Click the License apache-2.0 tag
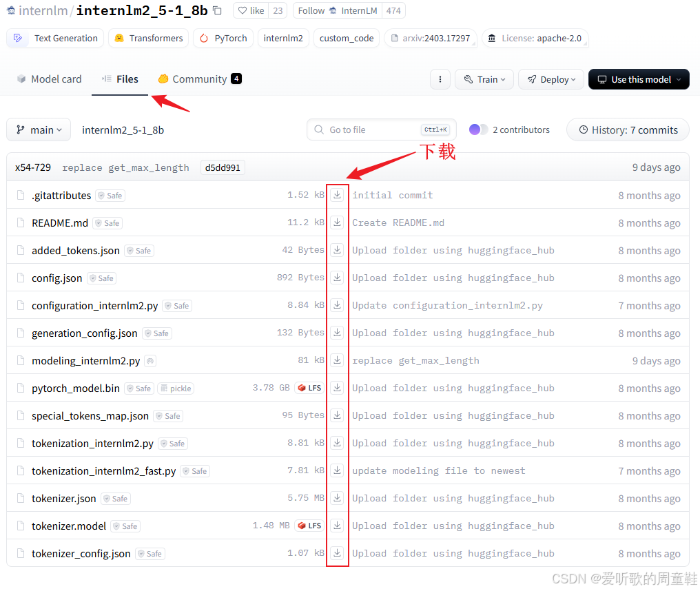 535,38
